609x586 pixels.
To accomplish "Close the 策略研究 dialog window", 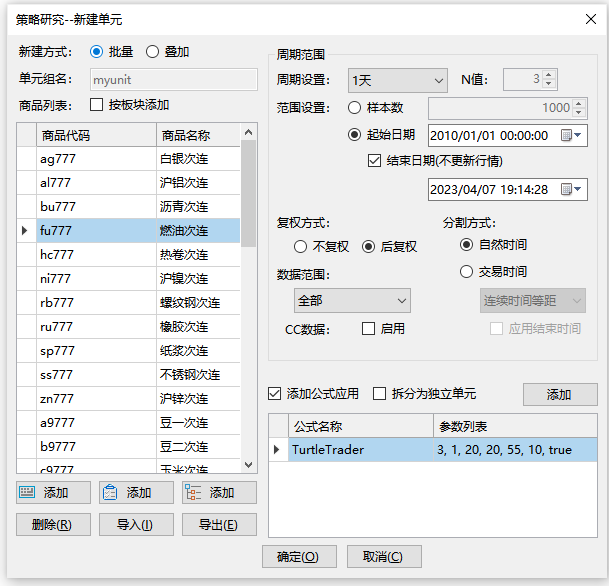I will pyautogui.click(x=589, y=17).
